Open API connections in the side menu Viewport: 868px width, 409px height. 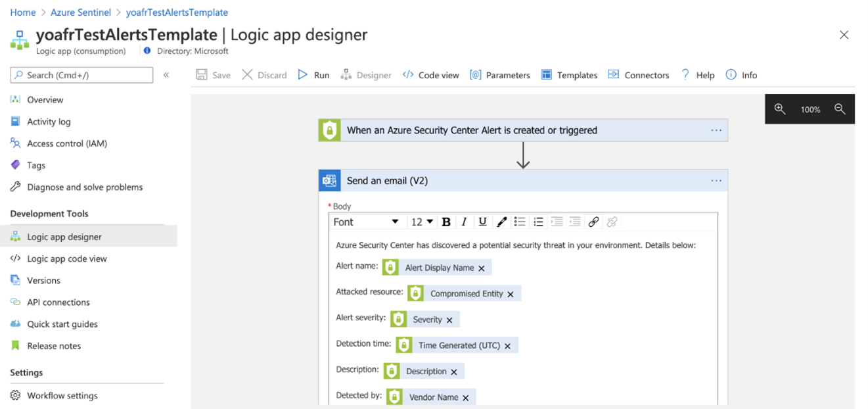tap(58, 302)
